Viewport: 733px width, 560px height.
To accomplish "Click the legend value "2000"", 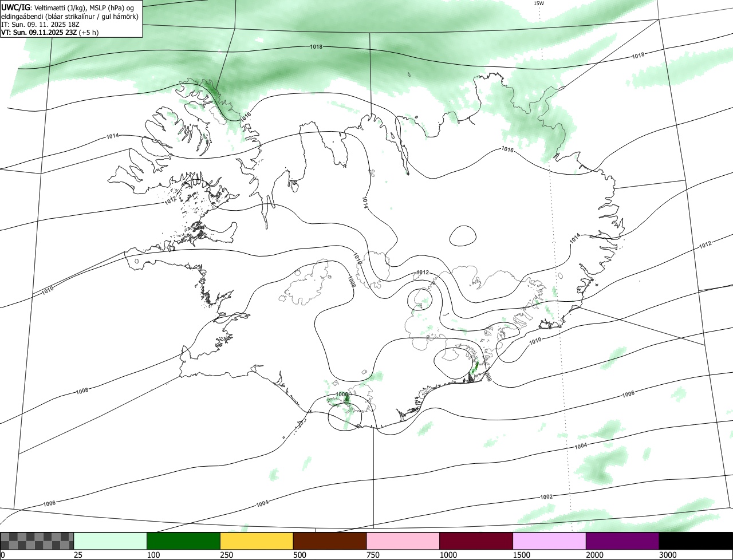I will (x=595, y=555).
